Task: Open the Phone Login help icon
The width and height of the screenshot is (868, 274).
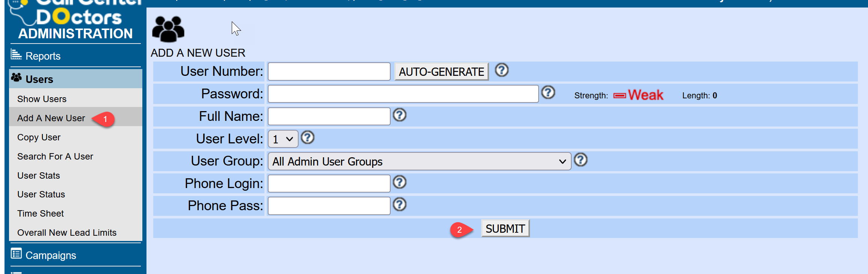Action: tap(400, 182)
